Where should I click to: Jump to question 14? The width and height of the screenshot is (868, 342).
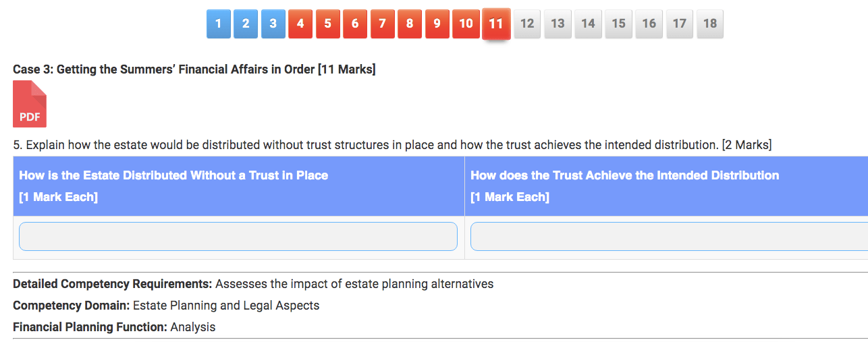coord(588,24)
